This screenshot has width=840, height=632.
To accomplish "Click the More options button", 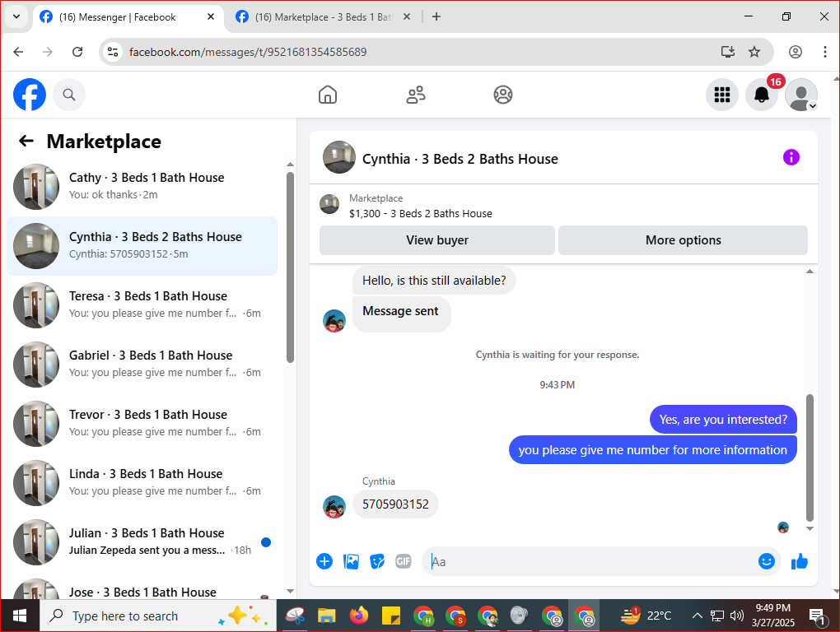I will click(683, 240).
